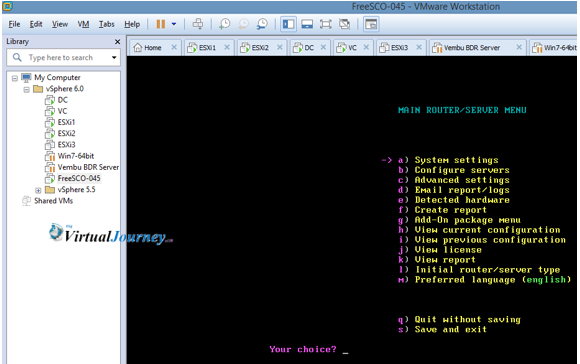Open the Help menu
The width and height of the screenshot is (580, 364).
point(132,24)
